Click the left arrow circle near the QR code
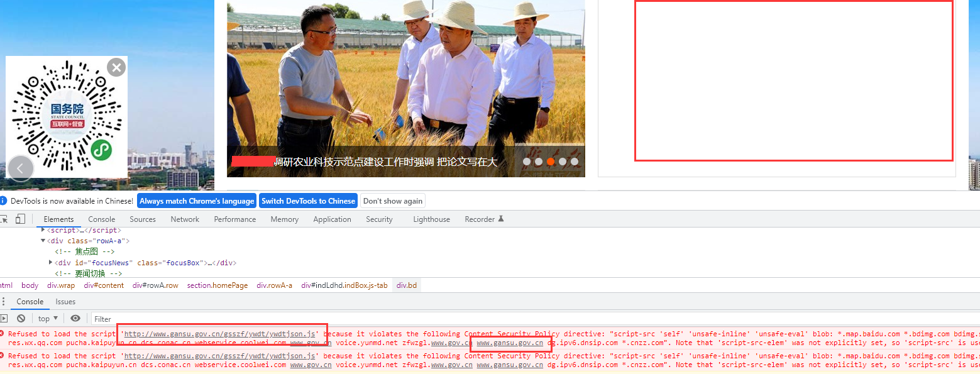 [x=20, y=168]
